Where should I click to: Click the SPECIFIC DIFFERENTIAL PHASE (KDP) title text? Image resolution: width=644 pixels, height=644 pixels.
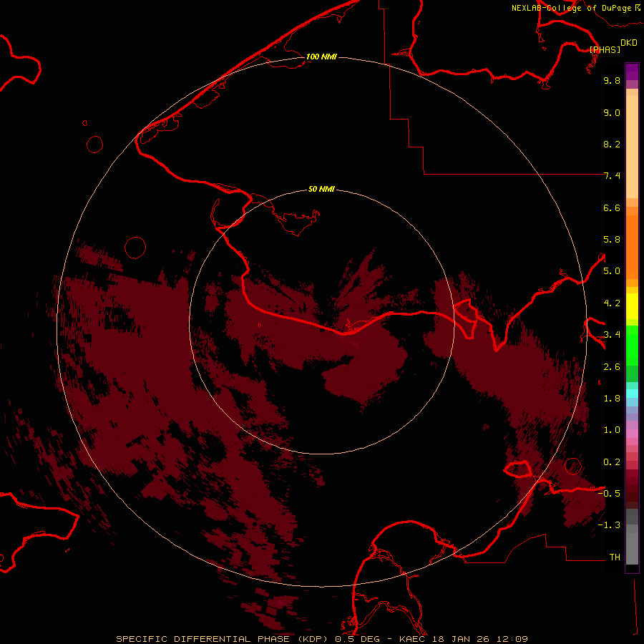click(223, 639)
